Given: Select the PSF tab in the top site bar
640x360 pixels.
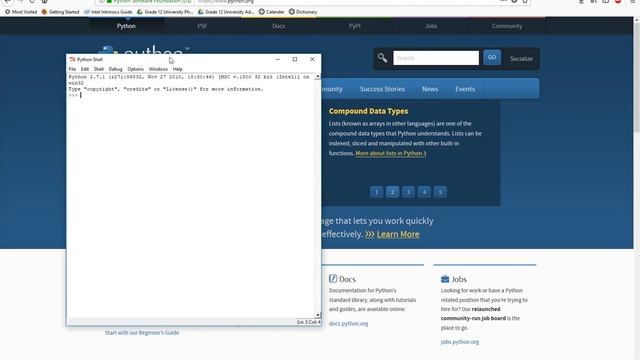Looking at the screenshot, I should (202, 26).
